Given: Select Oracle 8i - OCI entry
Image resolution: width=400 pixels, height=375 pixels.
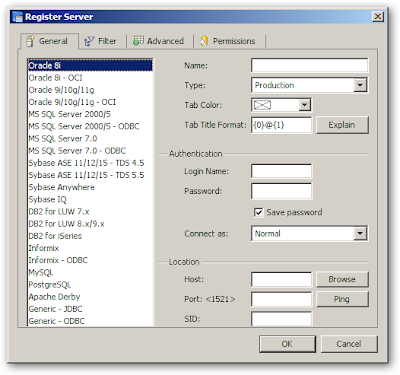Looking at the screenshot, I should [90, 78].
